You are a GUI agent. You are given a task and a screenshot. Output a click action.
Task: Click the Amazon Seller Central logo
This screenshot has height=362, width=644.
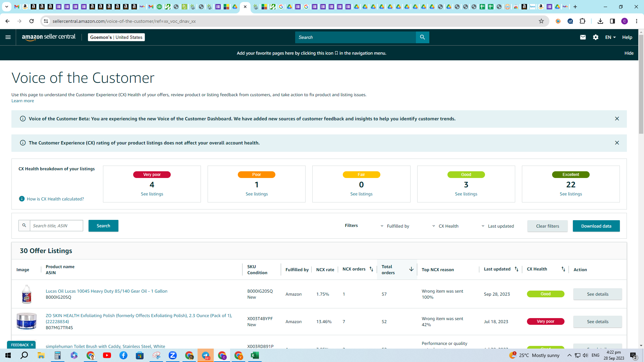point(49,37)
